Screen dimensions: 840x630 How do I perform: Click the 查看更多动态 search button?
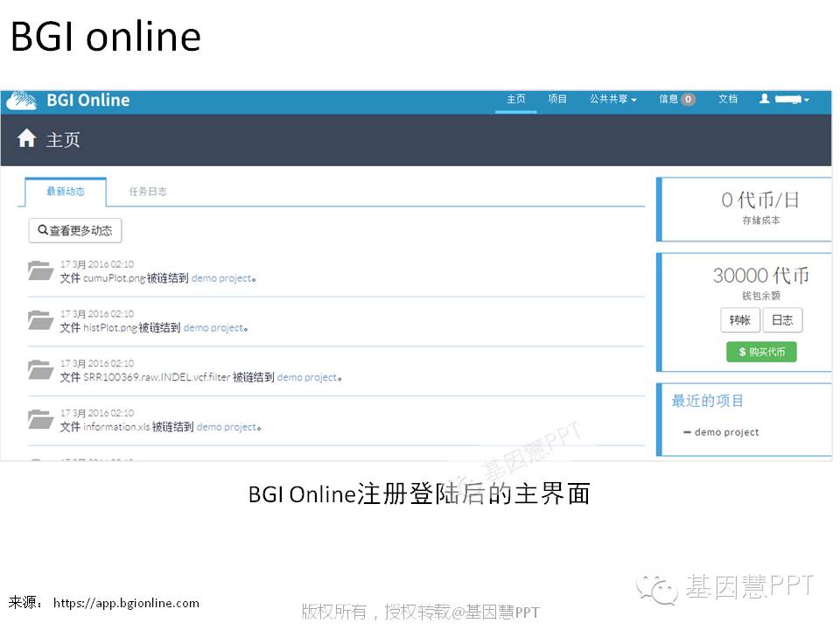[75, 231]
